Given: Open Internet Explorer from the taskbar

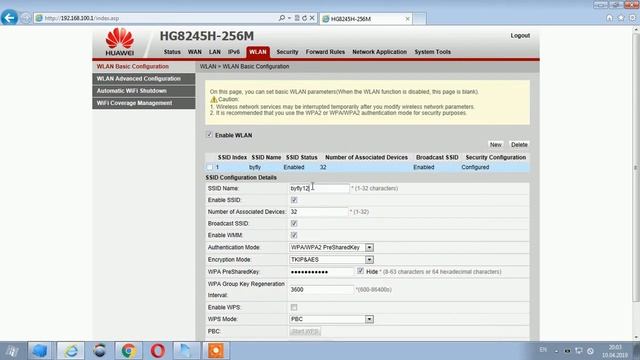Looking at the screenshot, I should pos(71,351).
